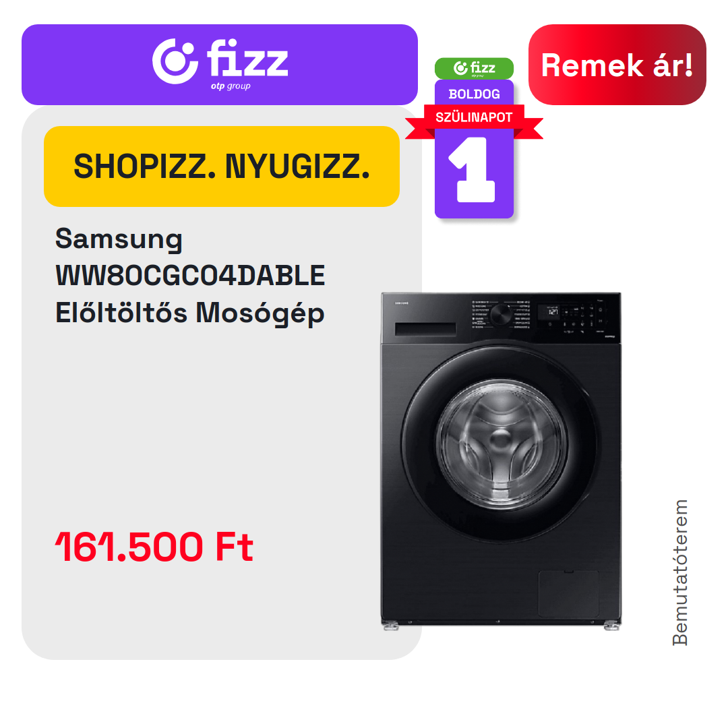Viewport: 728px width, 728px height.
Task: Click the Bemutatóterem vertical label
Action: (679, 572)
